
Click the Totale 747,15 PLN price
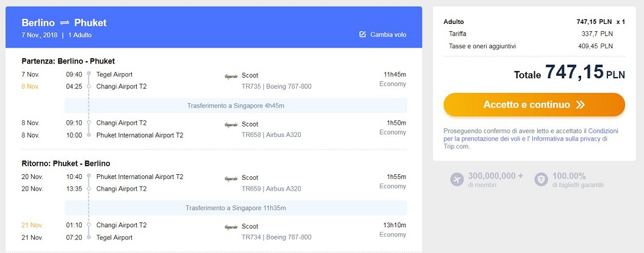[x=570, y=72]
